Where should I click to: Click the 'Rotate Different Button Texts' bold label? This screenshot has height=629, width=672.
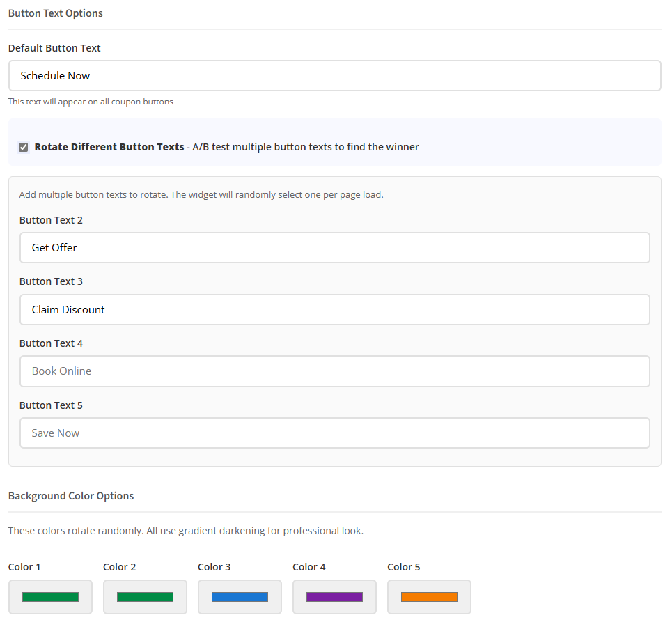[109, 147]
